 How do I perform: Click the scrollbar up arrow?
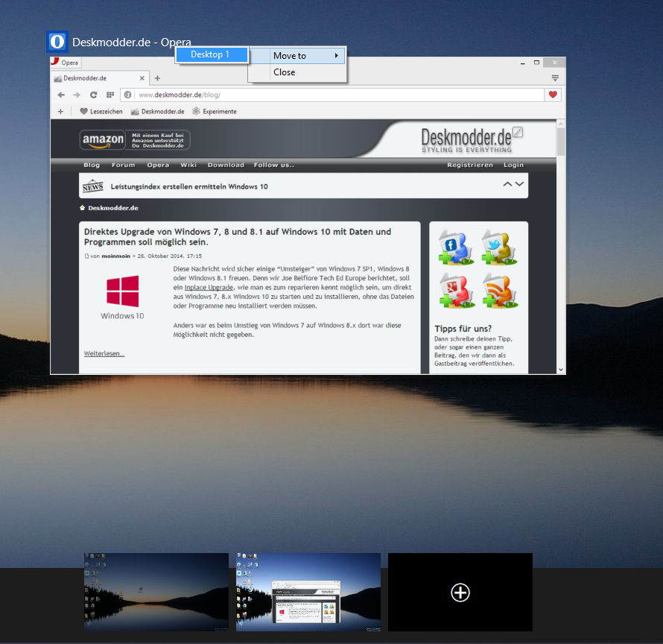(561, 124)
